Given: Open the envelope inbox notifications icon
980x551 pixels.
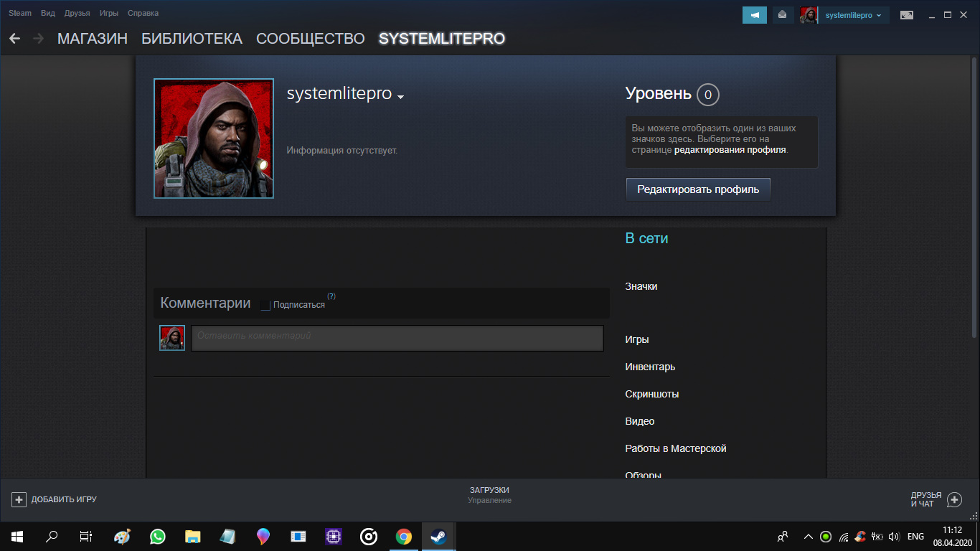Looking at the screenshot, I should 782,14.
